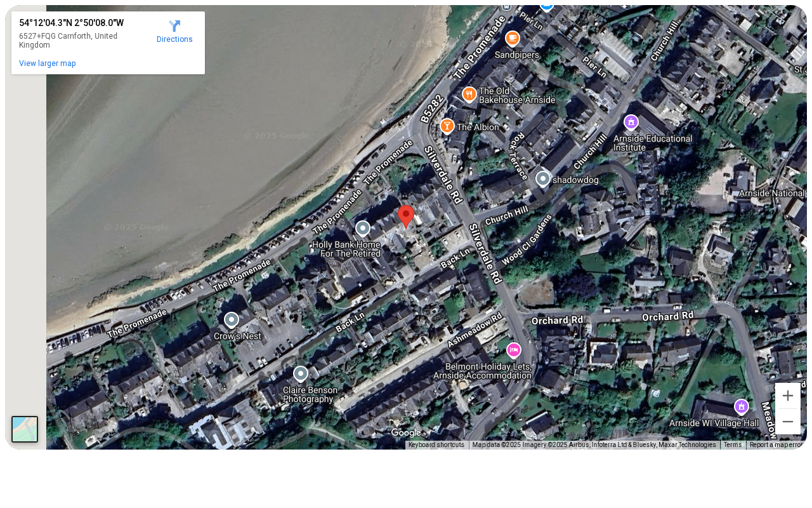Select the Belmont Holiday Lets lodging marker
The height and width of the screenshot is (508, 812).
click(x=514, y=351)
